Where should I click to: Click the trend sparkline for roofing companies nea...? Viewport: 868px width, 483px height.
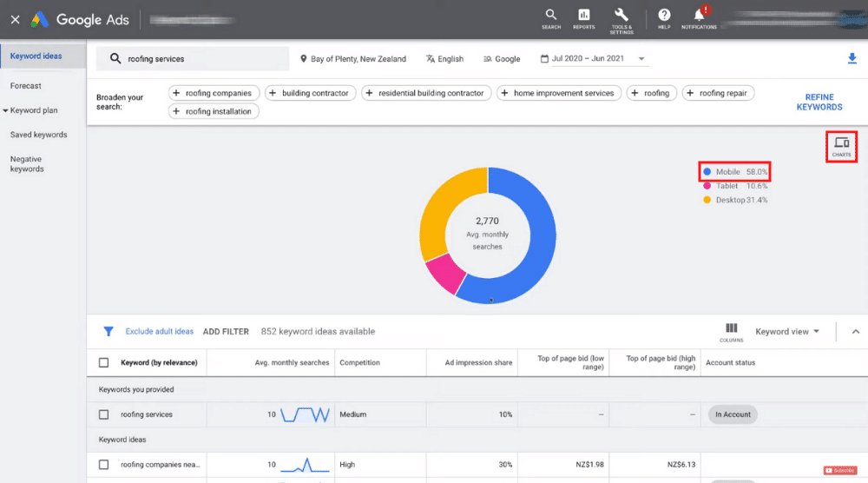pos(305,465)
